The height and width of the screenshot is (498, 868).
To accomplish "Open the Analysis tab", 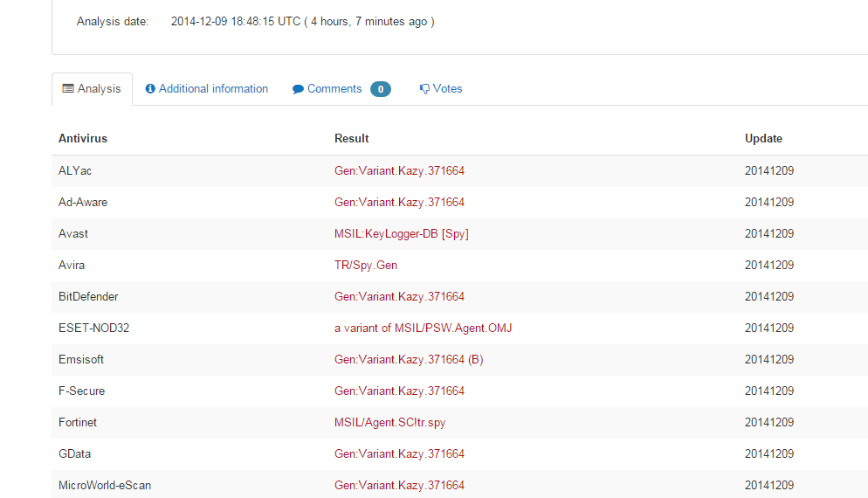I will tap(92, 88).
